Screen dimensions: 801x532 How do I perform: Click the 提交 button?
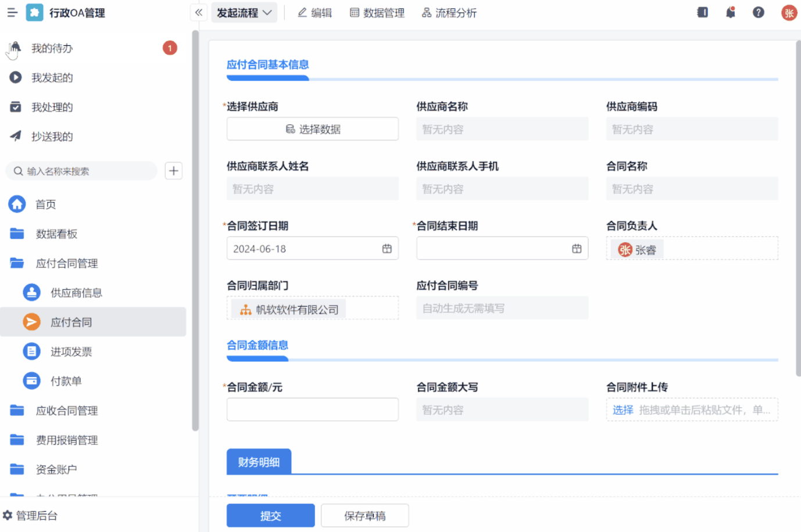pyautogui.click(x=270, y=515)
